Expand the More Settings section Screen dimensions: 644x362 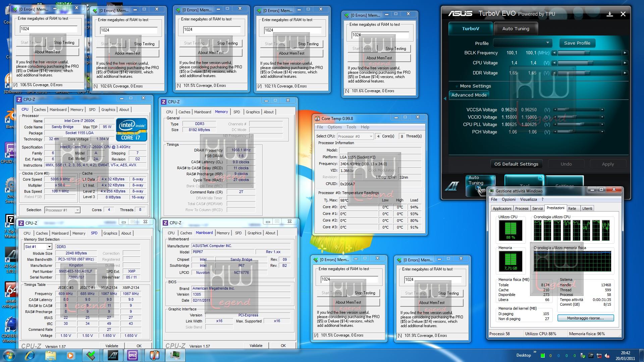[475, 86]
